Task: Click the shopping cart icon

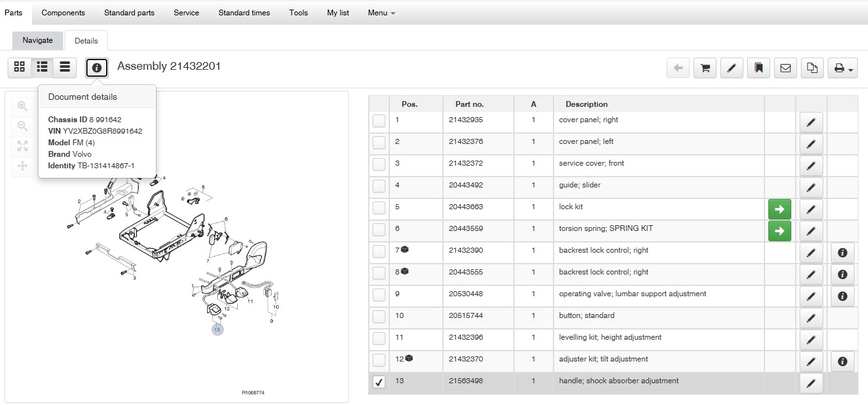Action: click(705, 68)
